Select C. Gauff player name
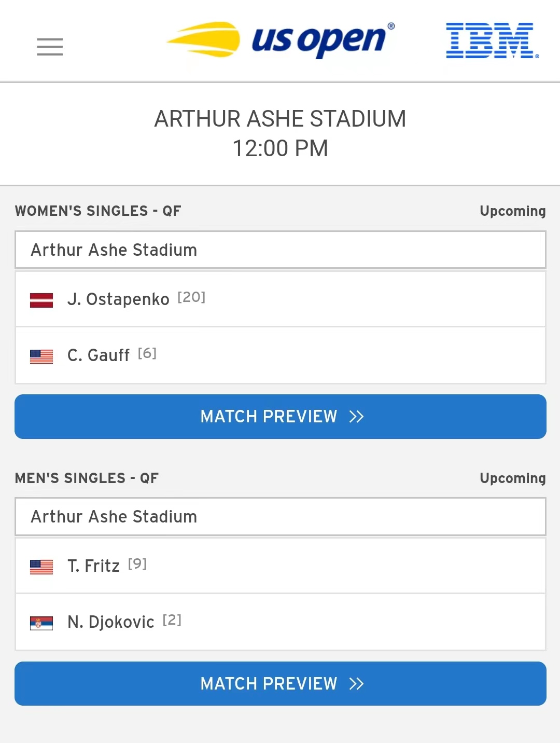This screenshot has width=560, height=743. (99, 355)
